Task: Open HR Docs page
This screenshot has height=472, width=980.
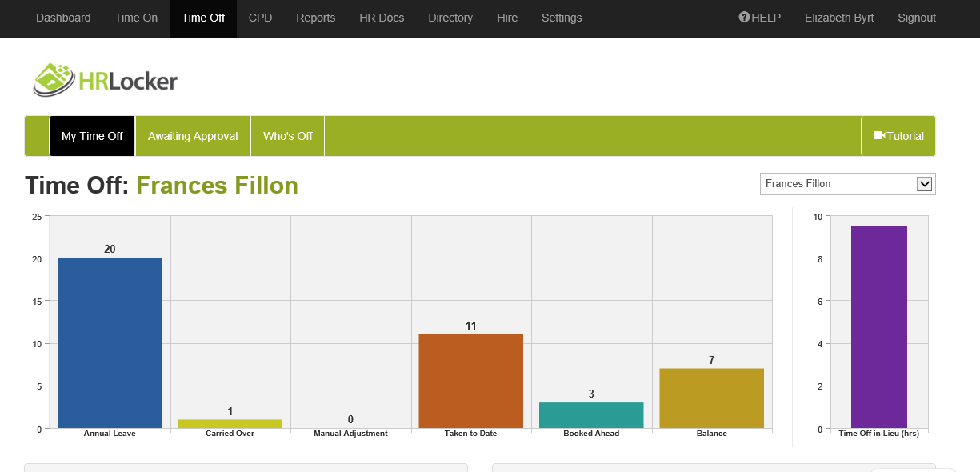Action: coord(382,18)
